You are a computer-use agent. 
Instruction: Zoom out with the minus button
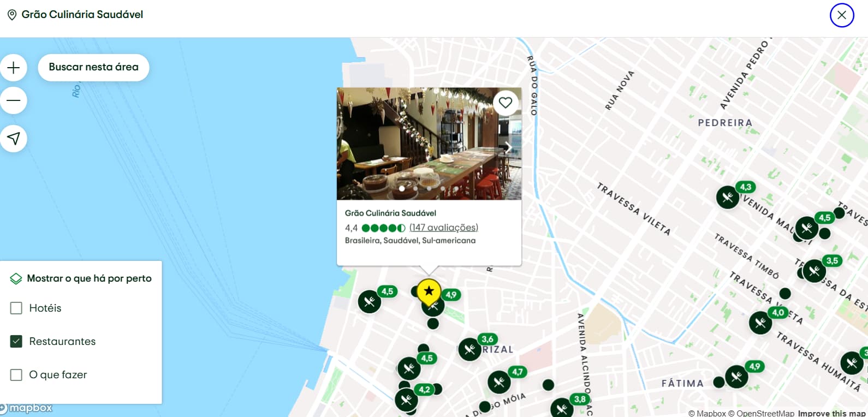coord(14,100)
